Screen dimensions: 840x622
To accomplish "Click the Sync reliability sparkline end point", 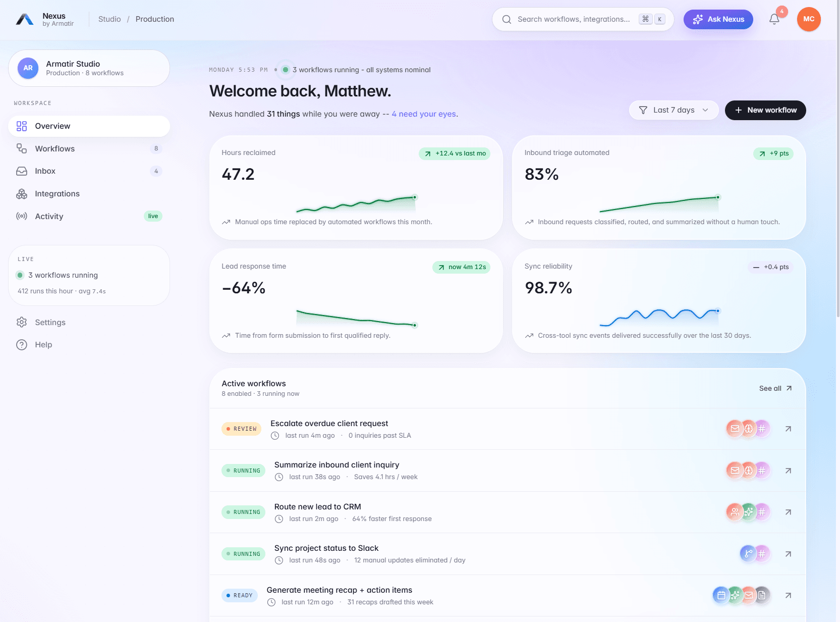I will tap(718, 311).
